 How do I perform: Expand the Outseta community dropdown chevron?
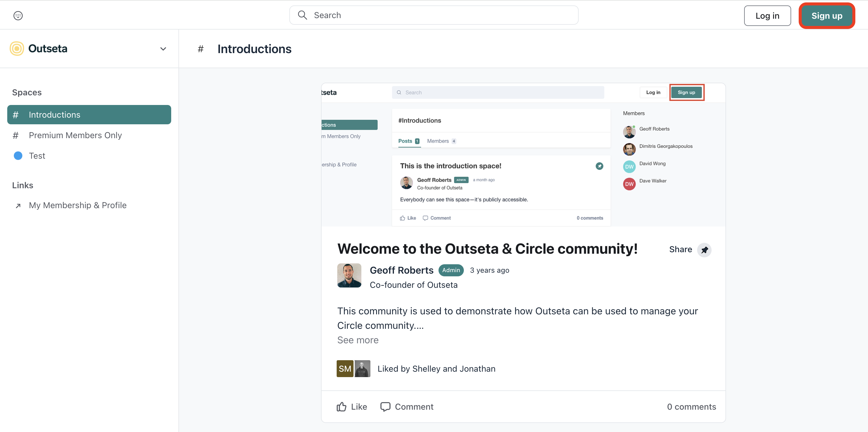[x=163, y=49]
